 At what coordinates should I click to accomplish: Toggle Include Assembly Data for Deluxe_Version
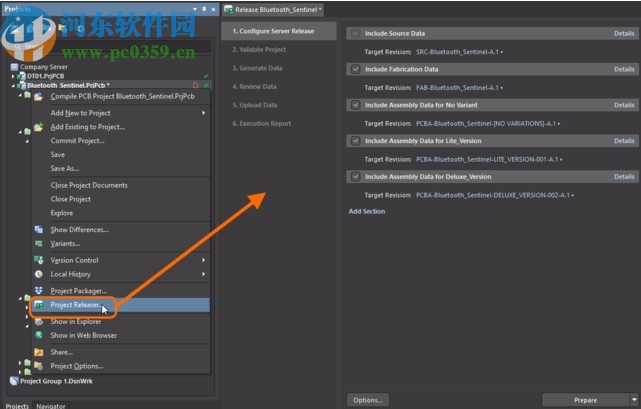click(x=355, y=177)
